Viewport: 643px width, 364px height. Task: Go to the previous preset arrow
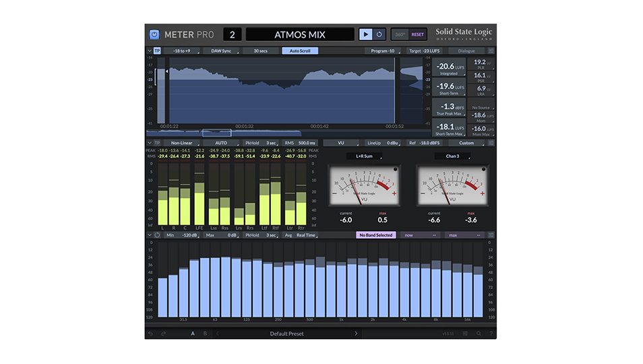click(x=217, y=334)
